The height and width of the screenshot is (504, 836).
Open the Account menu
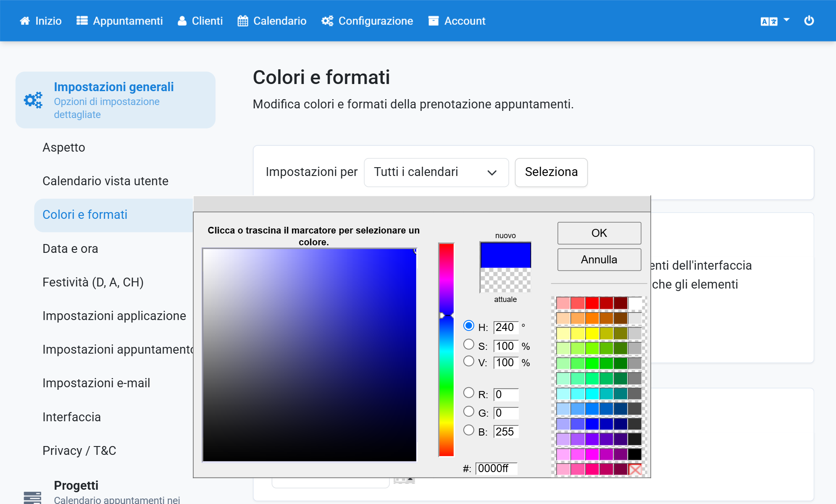(457, 21)
